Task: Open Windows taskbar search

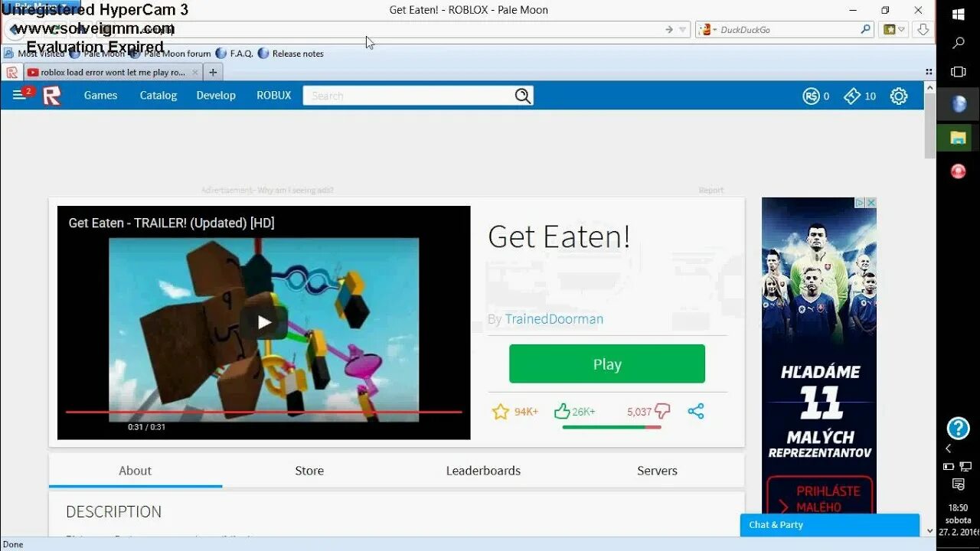Action: (958, 44)
